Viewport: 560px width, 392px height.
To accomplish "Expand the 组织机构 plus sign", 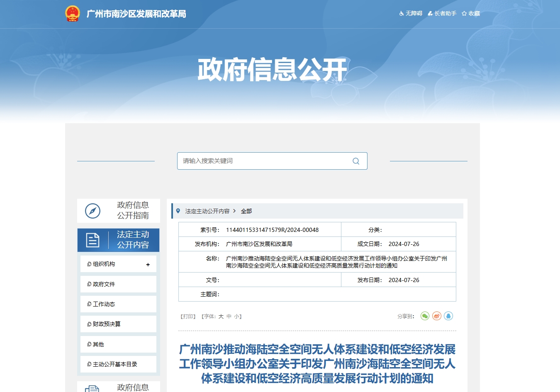I will click(x=148, y=264).
